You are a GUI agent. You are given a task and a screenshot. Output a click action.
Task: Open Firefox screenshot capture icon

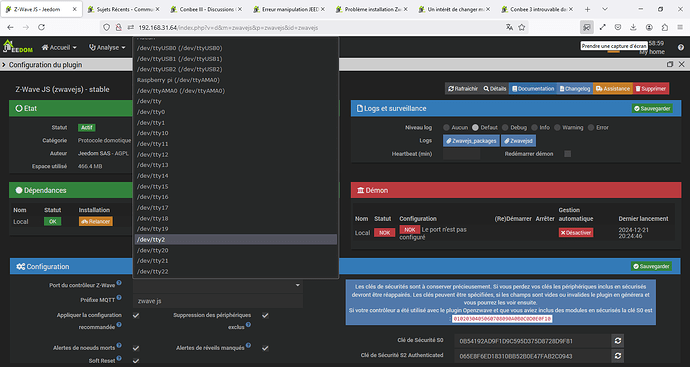pos(587,27)
